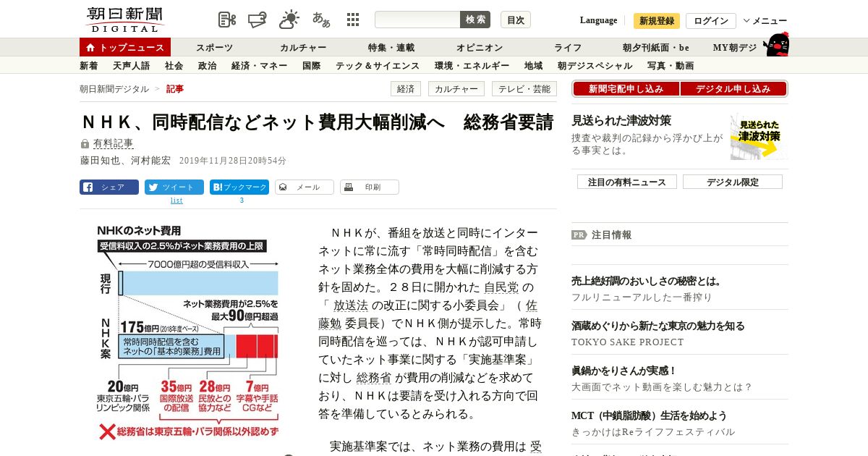Open the newspaper articles icon in header
Image resolution: width=868 pixels, height=456 pixels.
(227, 20)
